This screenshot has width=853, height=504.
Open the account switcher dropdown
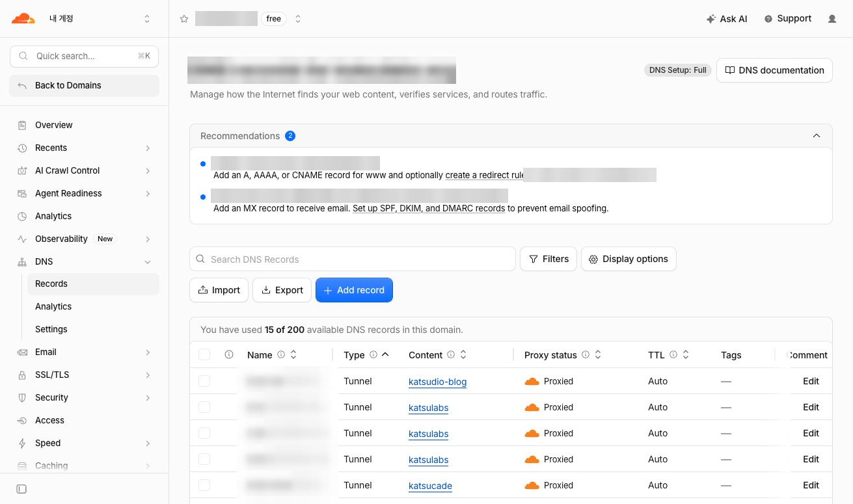[147, 19]
